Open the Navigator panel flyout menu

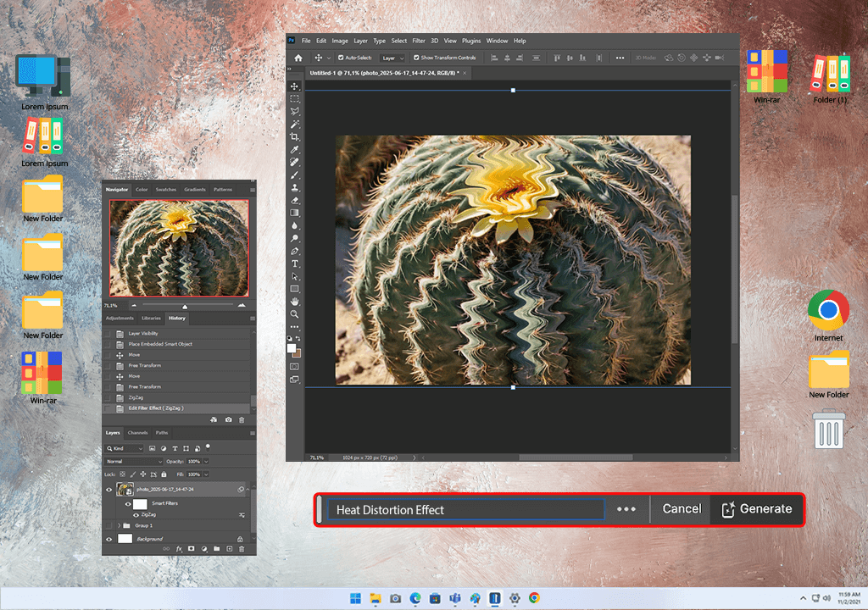[253, 189]
